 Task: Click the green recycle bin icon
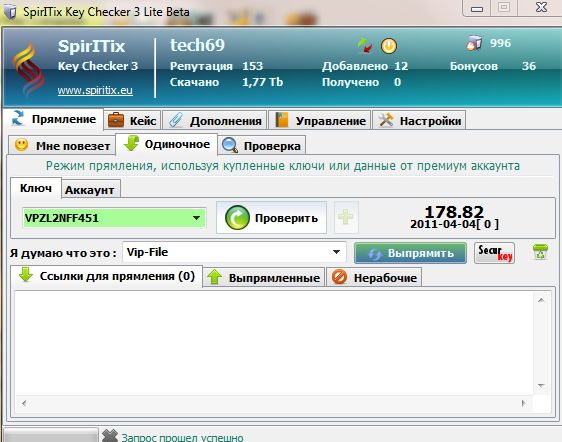coord(540,252)
